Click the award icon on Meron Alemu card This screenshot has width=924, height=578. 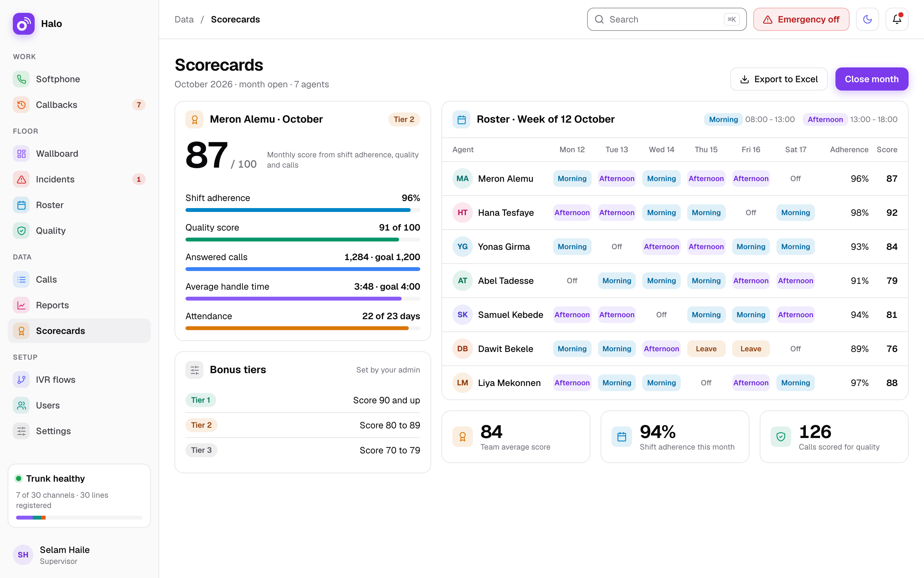click(x=194, y=119)
